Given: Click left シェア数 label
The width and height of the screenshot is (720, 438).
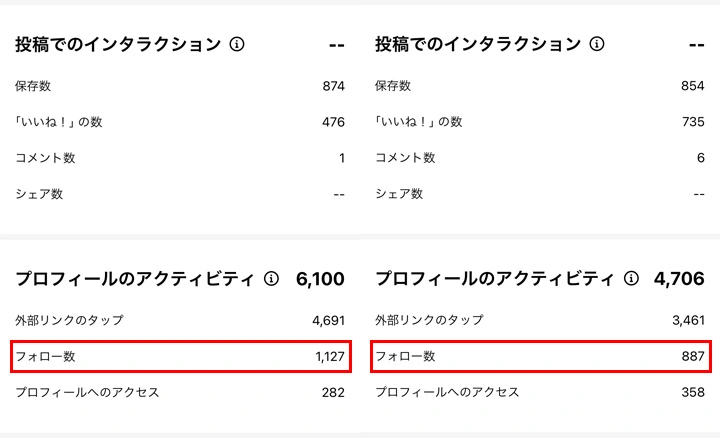Looking at the screenshot, I should click(x=39, y=194).
